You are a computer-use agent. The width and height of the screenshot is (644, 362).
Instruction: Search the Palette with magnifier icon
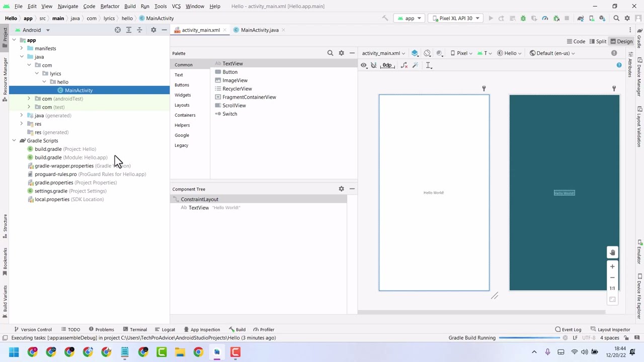tap(330, 53)
